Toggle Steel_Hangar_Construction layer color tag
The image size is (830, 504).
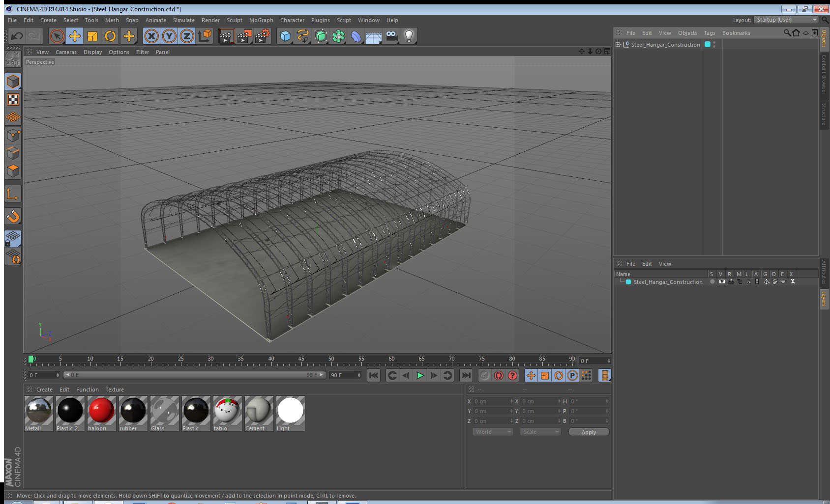[708, 44]
